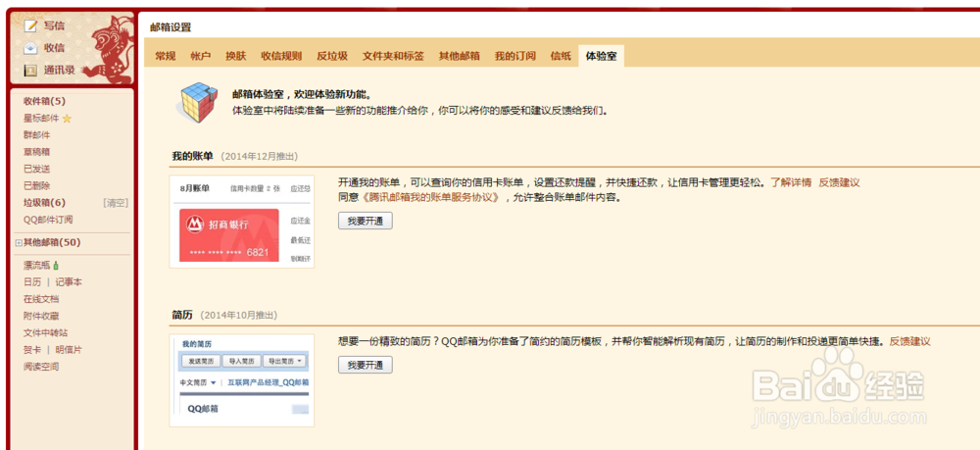
Task: Open the 已发送 folder
Action: pyautogui.click(x=37, y=169)
